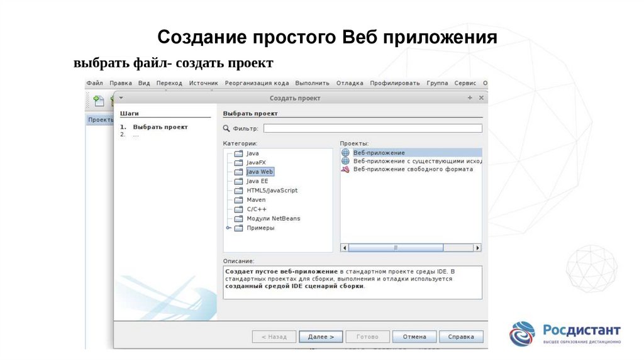Open the Сервис menu
Viewport: 644px width, 361px height.
tap(465, 83)
